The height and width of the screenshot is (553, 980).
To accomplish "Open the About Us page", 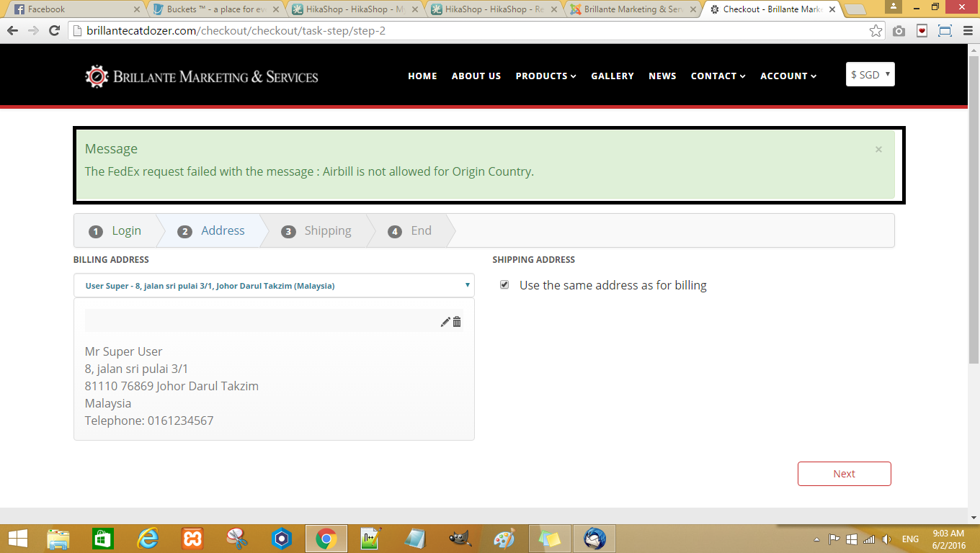I will tap(476, 76).
